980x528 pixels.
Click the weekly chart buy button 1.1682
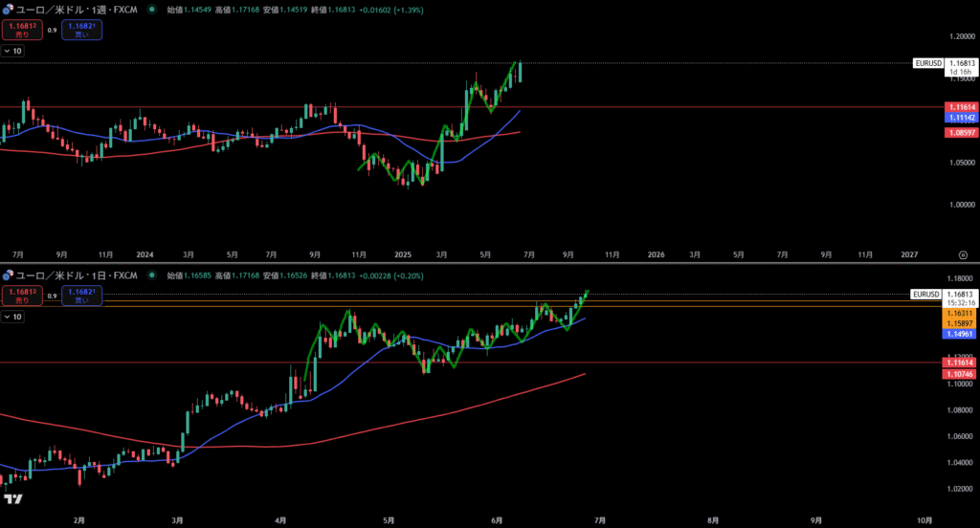click(x=82, y=30)
